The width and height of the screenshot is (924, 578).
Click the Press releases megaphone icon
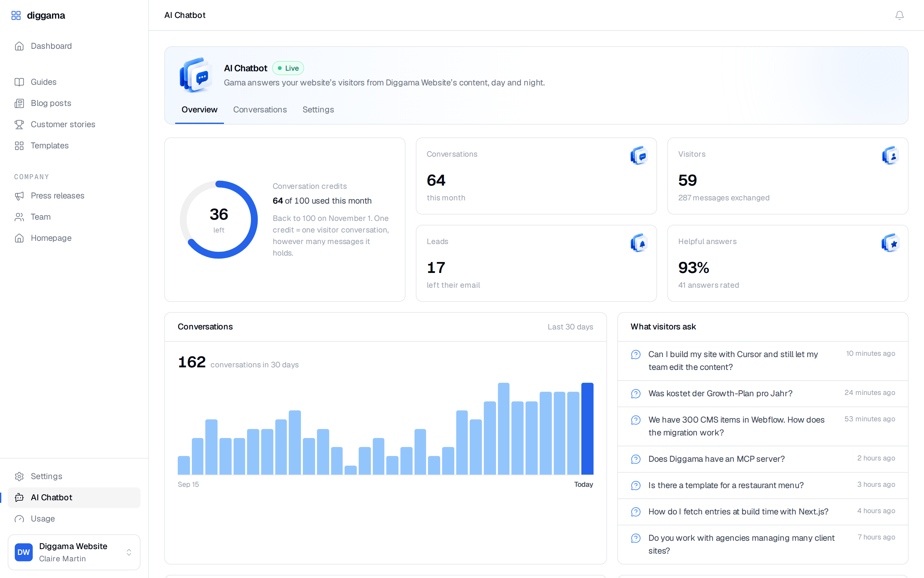pos(19,196)
